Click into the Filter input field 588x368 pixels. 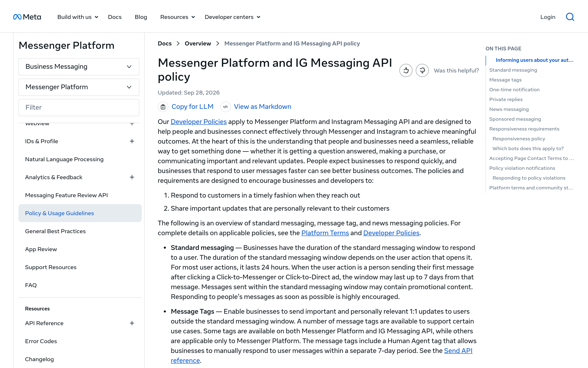79,108
